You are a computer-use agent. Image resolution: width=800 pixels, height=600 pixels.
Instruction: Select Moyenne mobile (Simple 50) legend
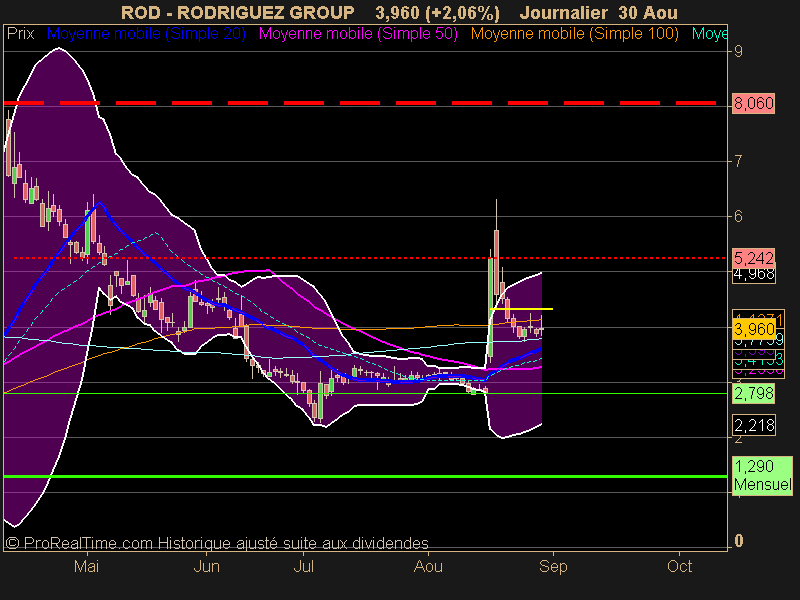tap(358, 34)
